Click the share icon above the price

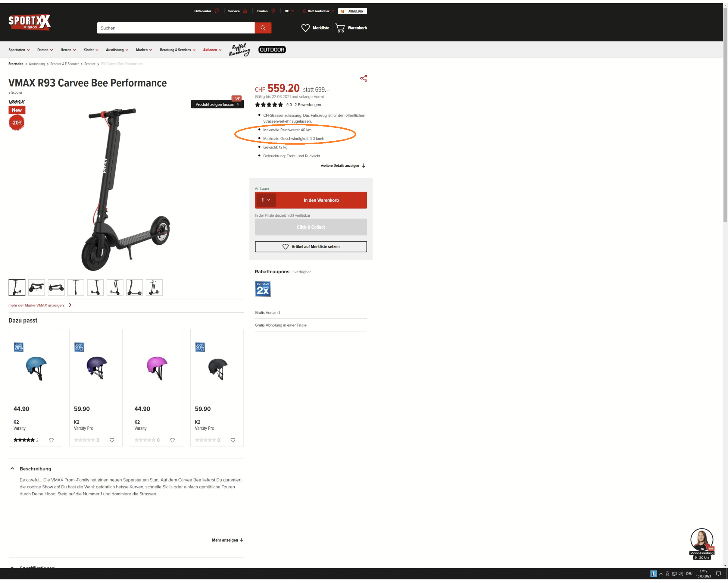[363, 78]
